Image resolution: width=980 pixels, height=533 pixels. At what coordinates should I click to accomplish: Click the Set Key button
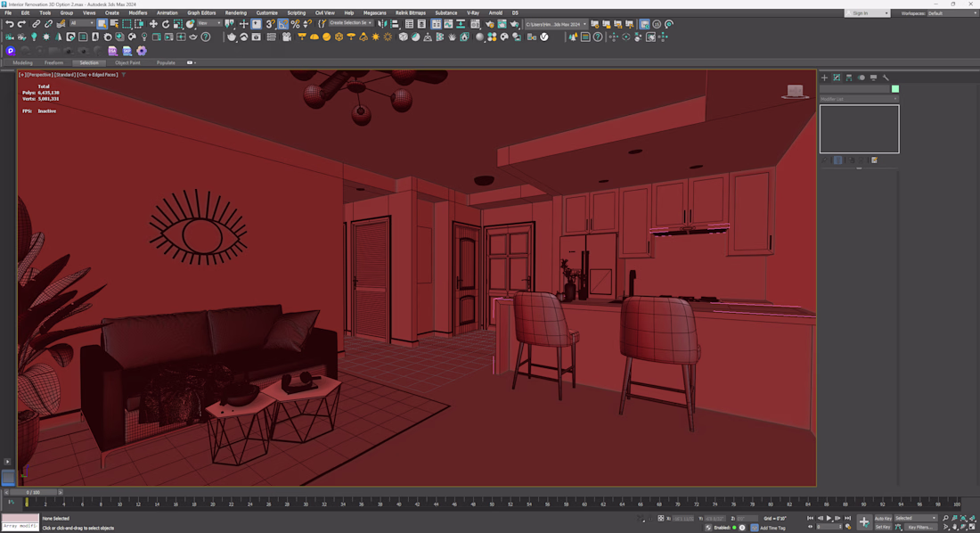click(x=883, y=527)
